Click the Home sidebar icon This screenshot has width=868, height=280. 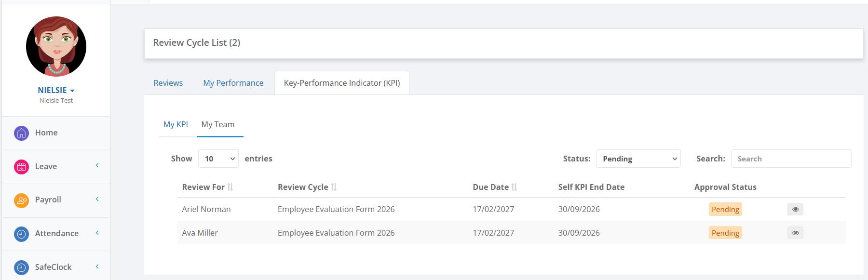coord(21,133)
